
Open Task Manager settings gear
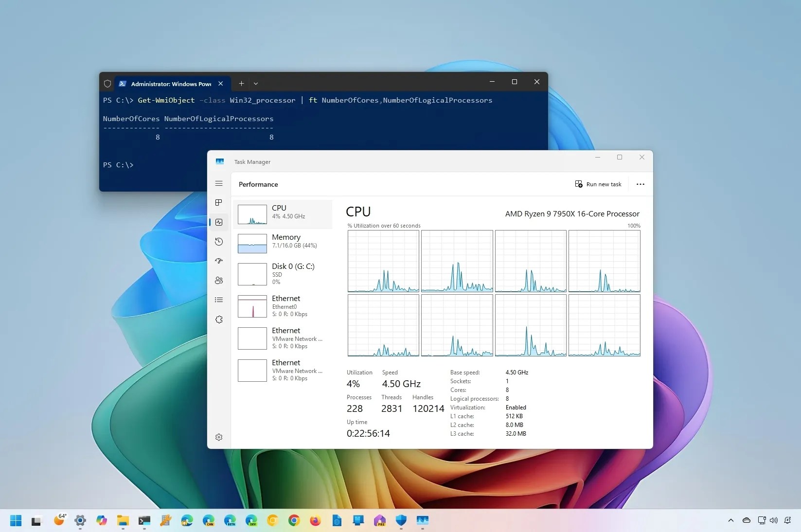pos(218,437)
